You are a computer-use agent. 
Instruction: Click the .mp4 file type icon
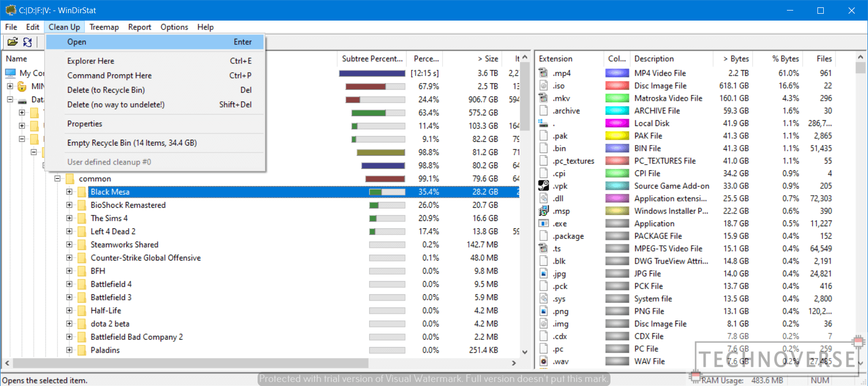pyautogui.click(x=544, y=73)
